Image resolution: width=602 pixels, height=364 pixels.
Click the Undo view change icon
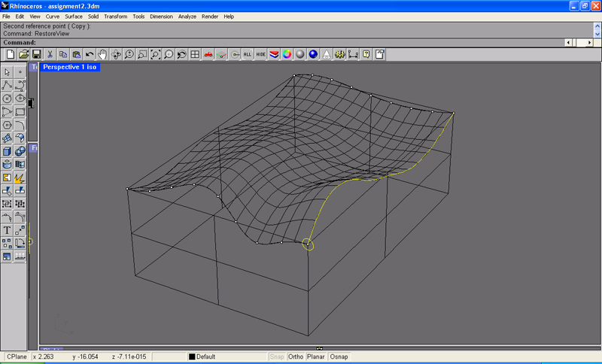click(x=181, y=54)
